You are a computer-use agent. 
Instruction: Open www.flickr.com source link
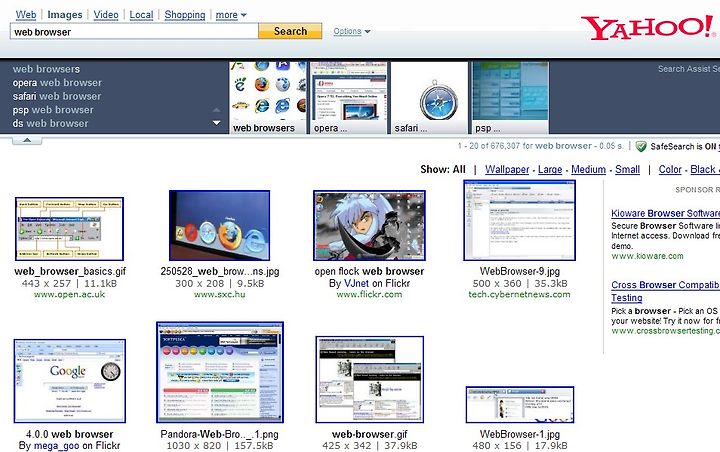tap(369, 294)
